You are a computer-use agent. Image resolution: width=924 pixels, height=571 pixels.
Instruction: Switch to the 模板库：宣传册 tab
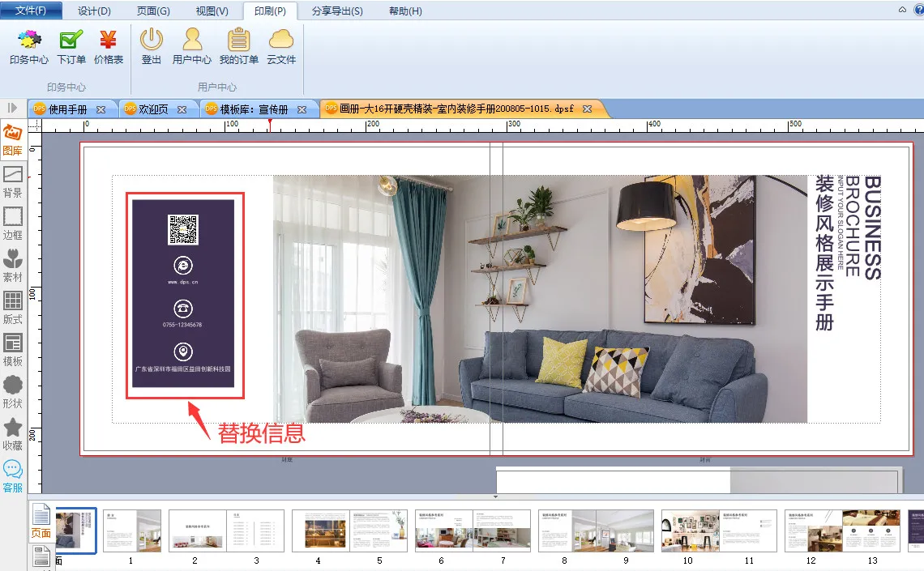pyautogui.click(x=254, y=109)
